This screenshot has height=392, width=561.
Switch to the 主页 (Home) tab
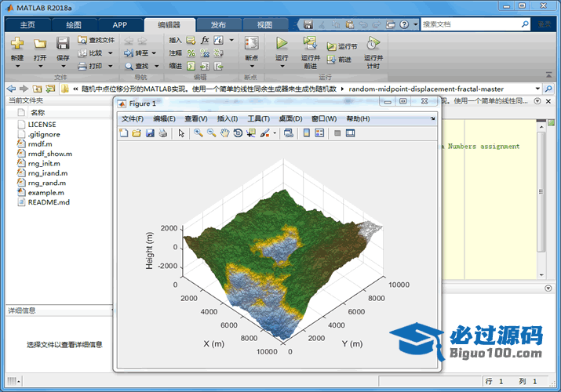point(27,24)
